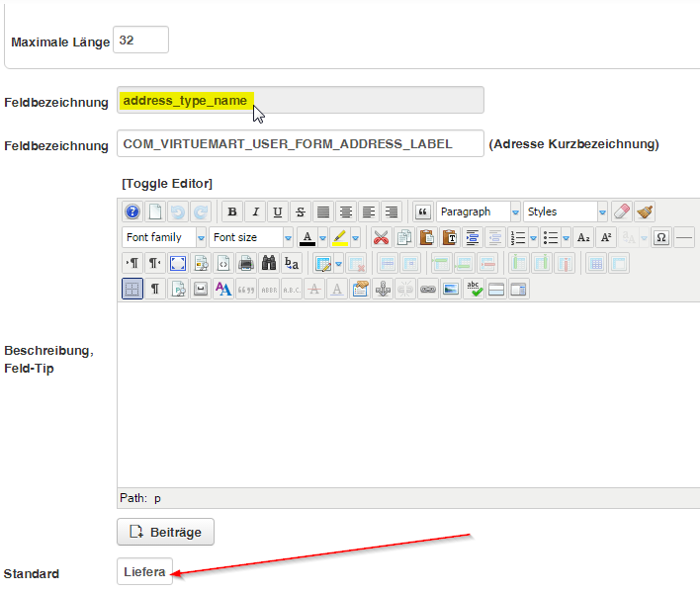Open the Paragraph format dropdown
Screen dimensions: 700x593
coord(478,212)
